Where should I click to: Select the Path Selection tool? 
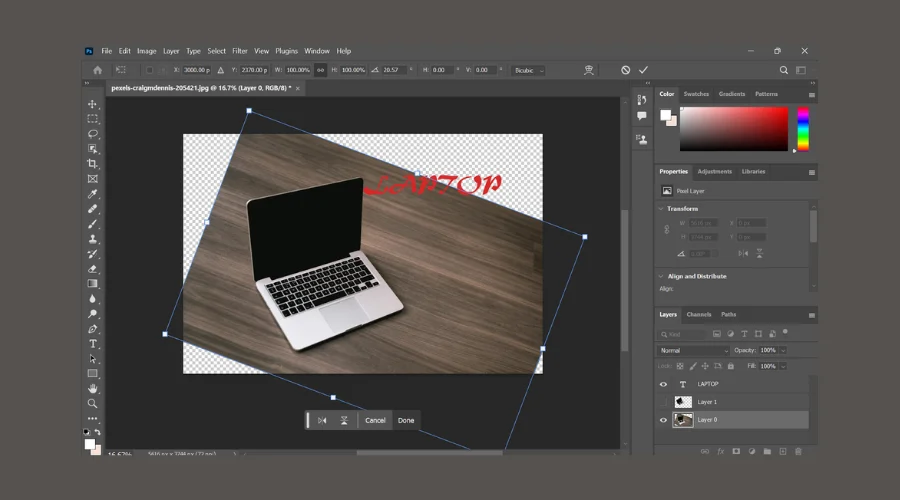coord(92,359)
